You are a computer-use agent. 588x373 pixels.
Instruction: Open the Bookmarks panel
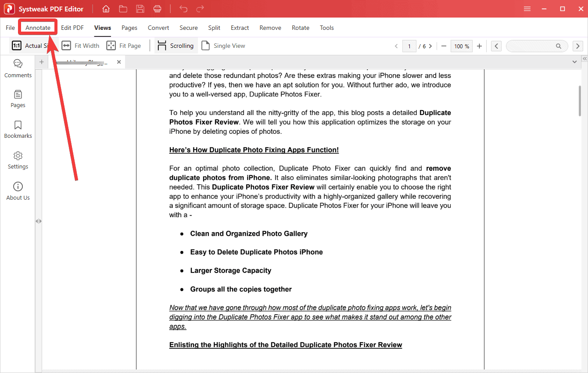[18, 130]
